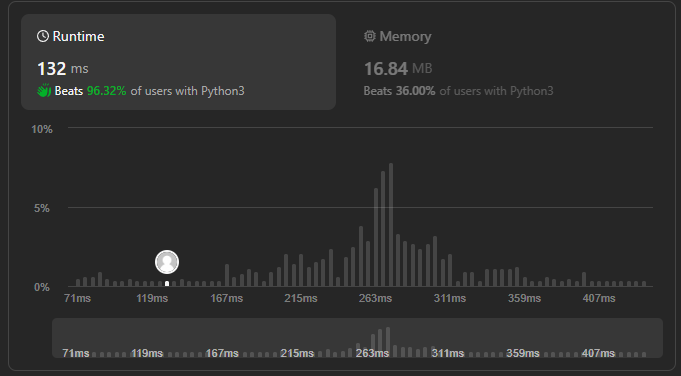Image resolution: width=681 pixels, height=376 pixels.
Task: Click the 16.84 MB memory value
Action: click(x=398, y=69)
